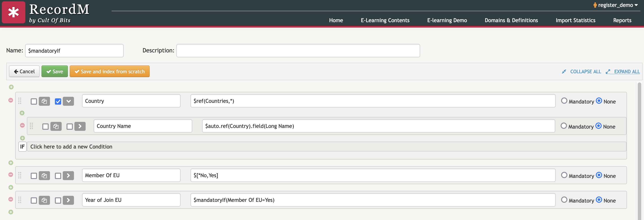This screenshot has width=644, height=220.
Task: Open the register_demo user dropdown
Action: pyautogui.click(x=616, y=5)
